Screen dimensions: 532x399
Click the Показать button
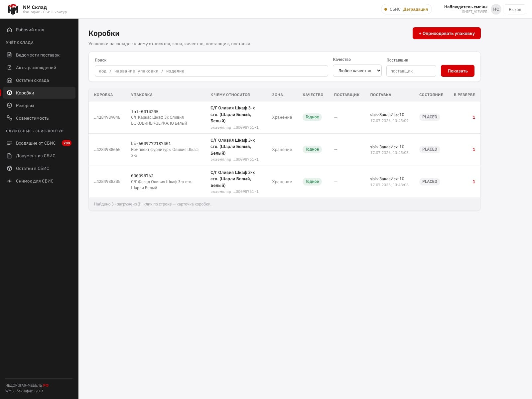pyautogui.click(x=458, y=71)
